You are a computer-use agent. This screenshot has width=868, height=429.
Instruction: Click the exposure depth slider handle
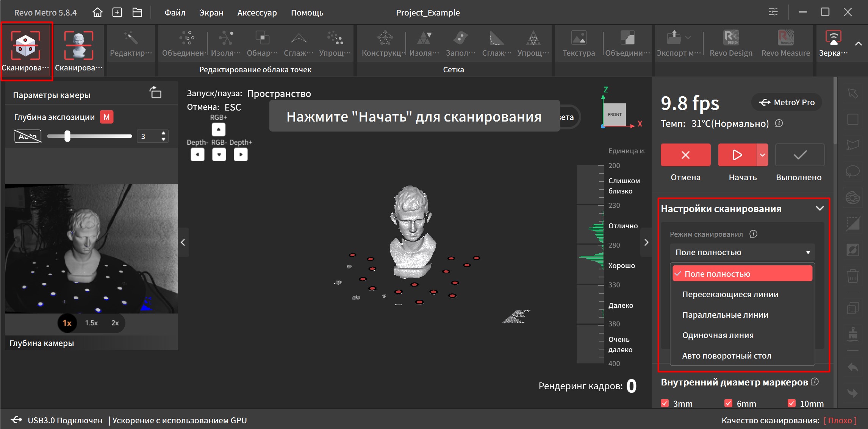(67, 136)
